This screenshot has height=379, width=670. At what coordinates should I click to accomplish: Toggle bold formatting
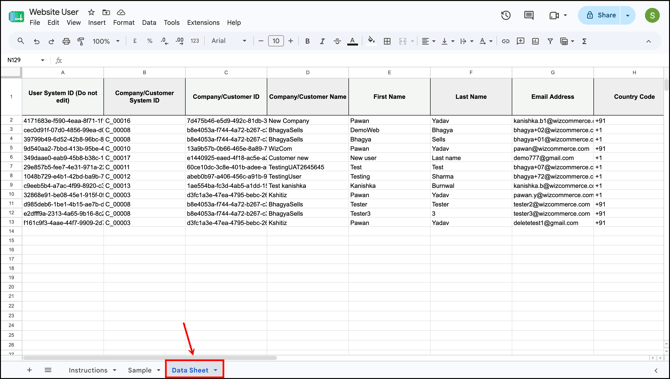click(x=307, y=41)
